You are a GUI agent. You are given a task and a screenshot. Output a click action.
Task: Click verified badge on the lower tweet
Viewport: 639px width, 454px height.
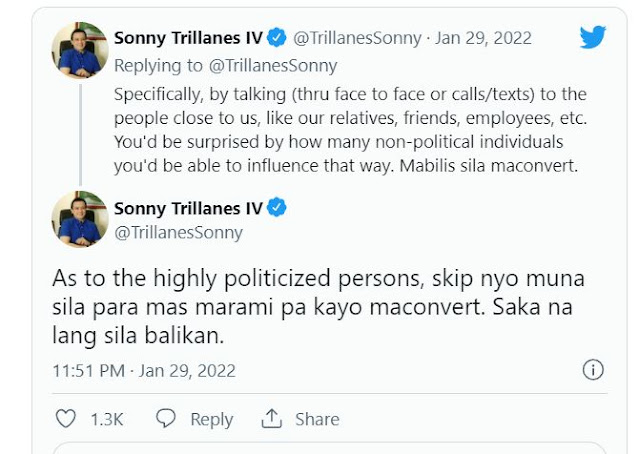[277, 207]
